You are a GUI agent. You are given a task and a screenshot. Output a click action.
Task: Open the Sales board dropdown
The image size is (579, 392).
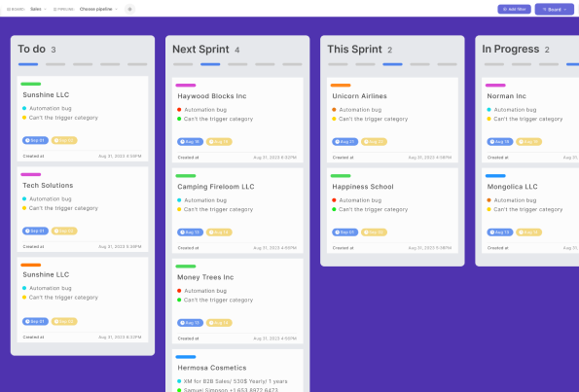(x=38, y=9)
